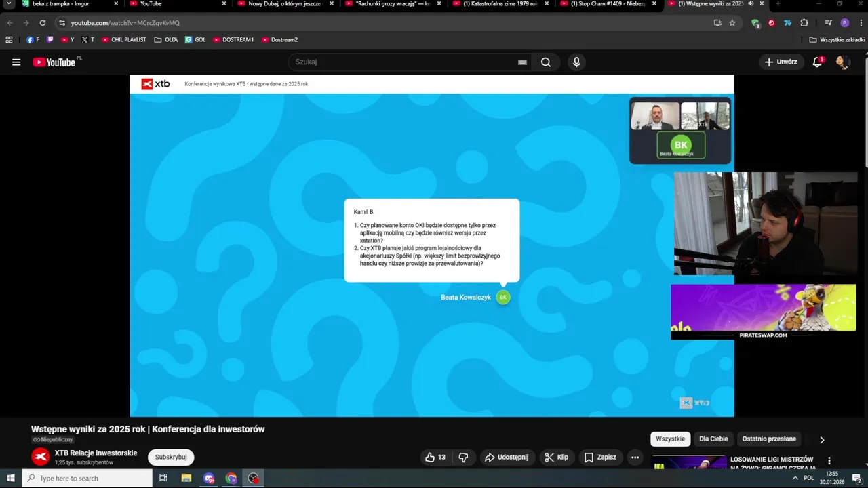This screenshot has height=488, width=868.
Task: Click the Udostępnij share button
Action: pos(507,457)
